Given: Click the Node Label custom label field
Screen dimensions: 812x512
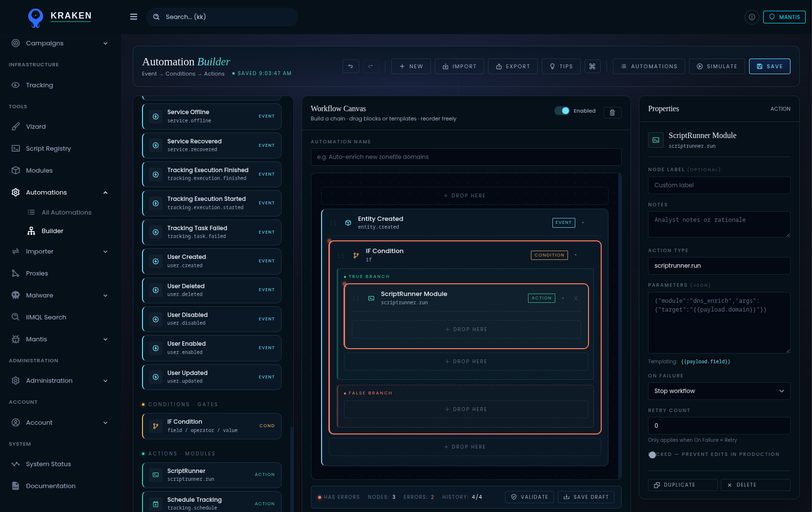Looking at the screenshot, I should coord(719,185).
